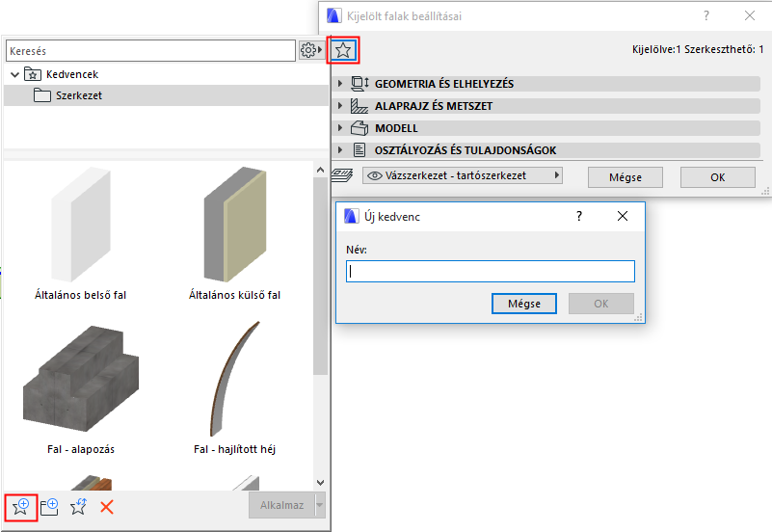This screenshot has height=532, width=772.
Task: Click the Favorites star icon in wall settings
Action: (x=343, y=50)
